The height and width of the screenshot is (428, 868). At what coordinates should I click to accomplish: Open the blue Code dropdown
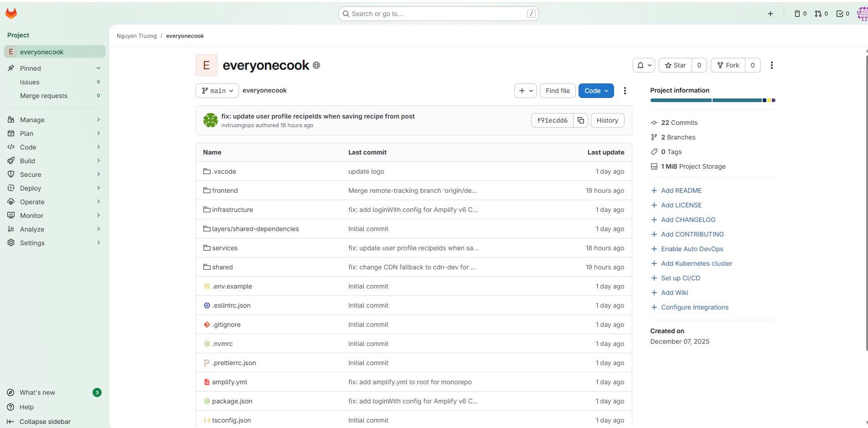(x=596, y=91)
